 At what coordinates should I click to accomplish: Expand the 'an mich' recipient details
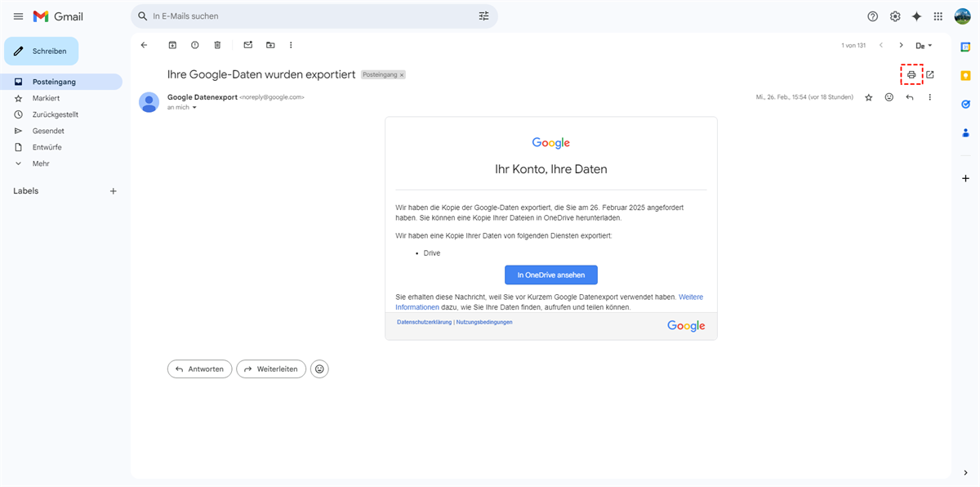(194, 107)
